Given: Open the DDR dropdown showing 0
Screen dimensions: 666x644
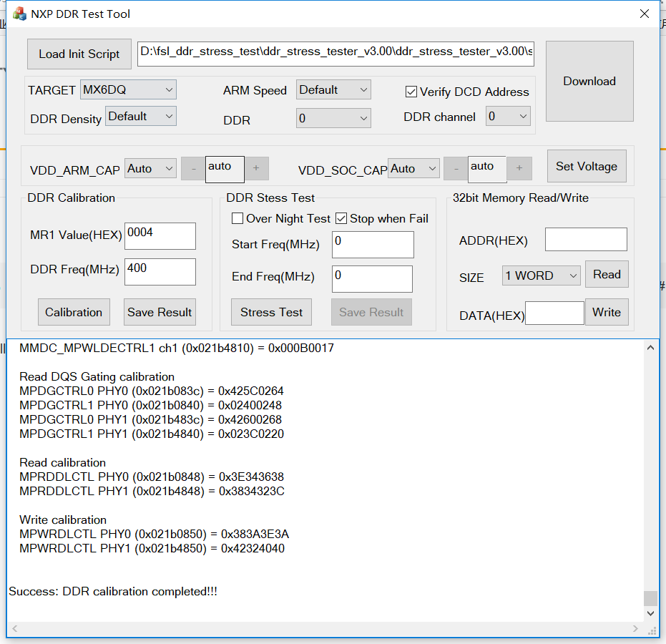Looking at the screenshot, I should pos(333,118).
